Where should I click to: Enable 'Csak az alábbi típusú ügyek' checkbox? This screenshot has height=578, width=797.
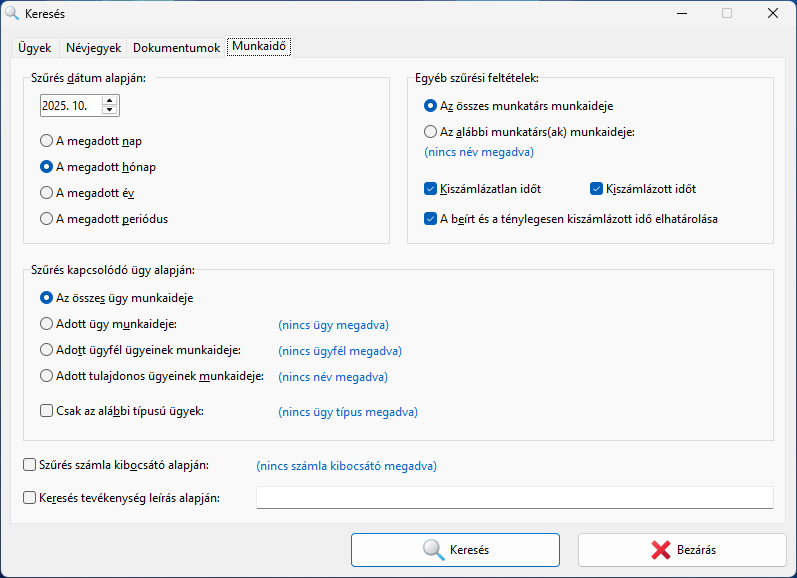47,410
